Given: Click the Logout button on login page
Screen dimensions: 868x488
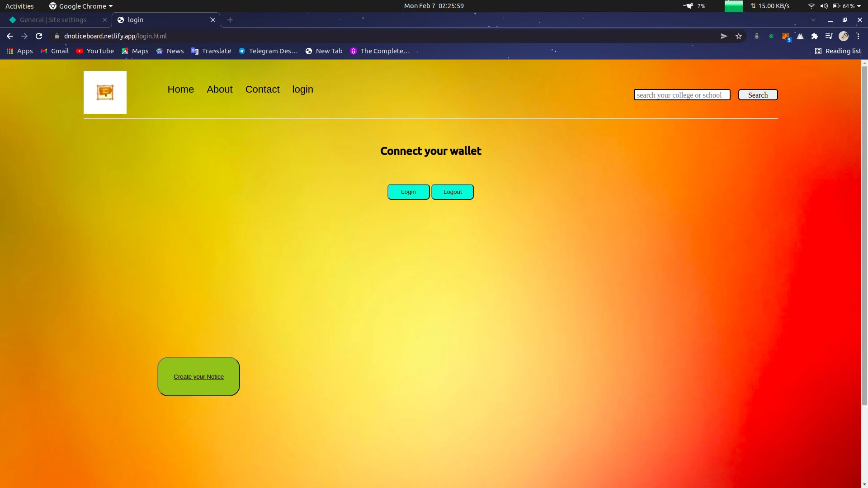Looking at the screenshot, I should tap(453, 191).
